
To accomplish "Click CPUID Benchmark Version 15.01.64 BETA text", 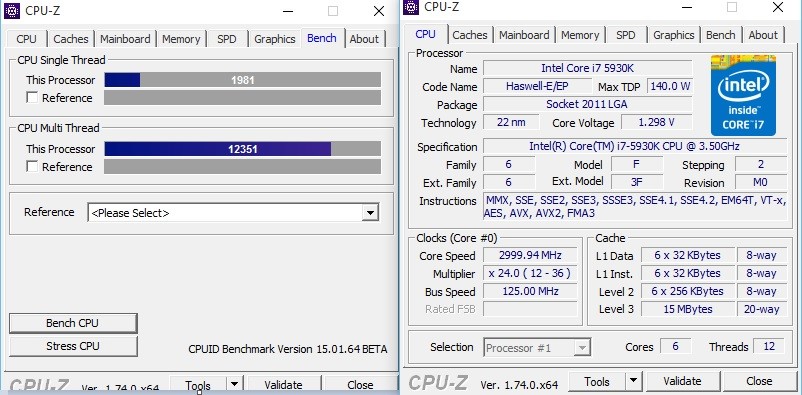I will (287, 349).
